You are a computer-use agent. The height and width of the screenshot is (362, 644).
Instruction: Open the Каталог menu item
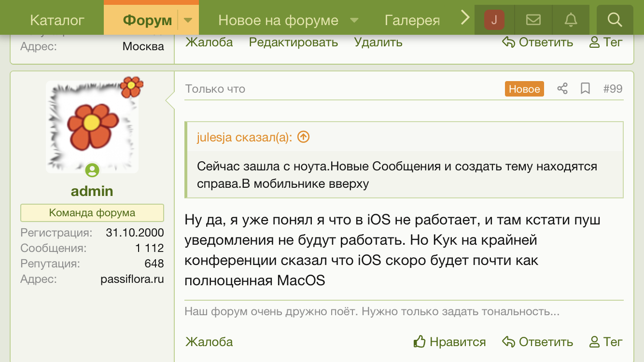pos(57,20)
